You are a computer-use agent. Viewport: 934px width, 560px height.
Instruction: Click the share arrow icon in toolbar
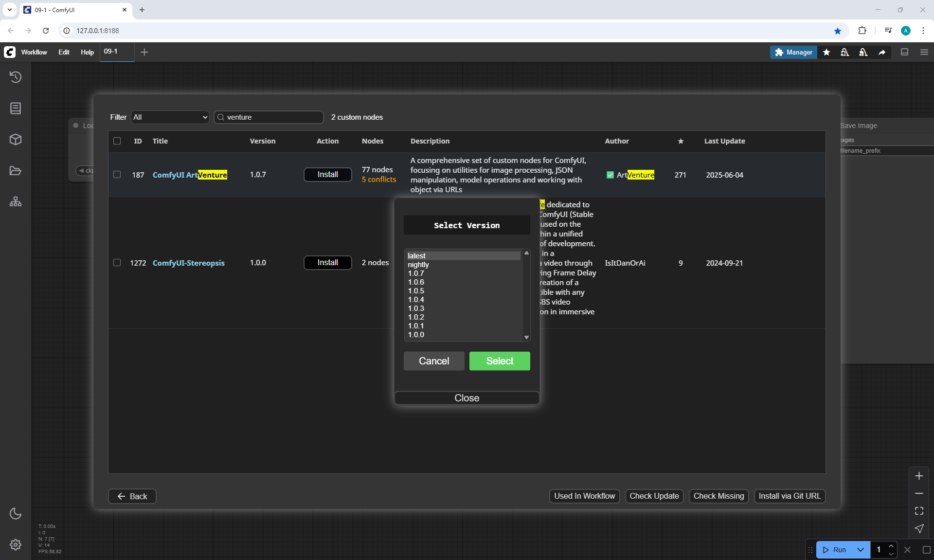(882, 52)
